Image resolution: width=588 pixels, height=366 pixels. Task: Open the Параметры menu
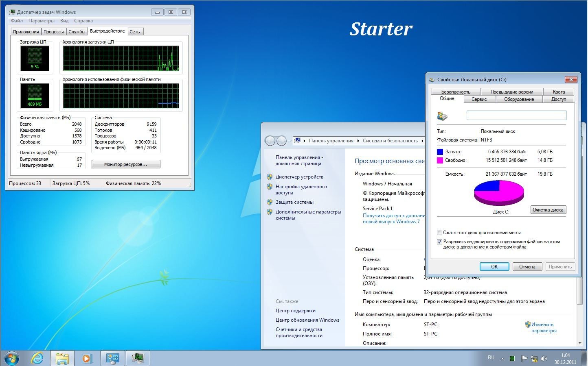click(42, 21)
